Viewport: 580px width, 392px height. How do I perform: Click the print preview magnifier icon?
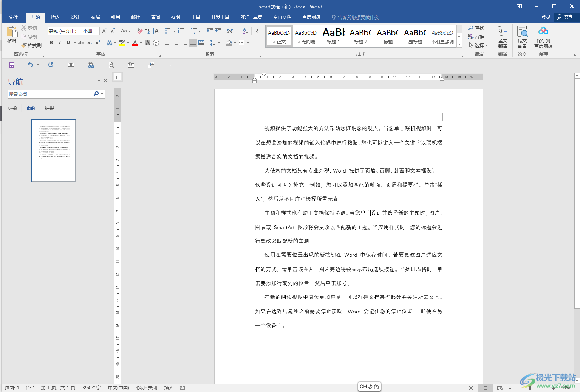click(x=111, y=65)
